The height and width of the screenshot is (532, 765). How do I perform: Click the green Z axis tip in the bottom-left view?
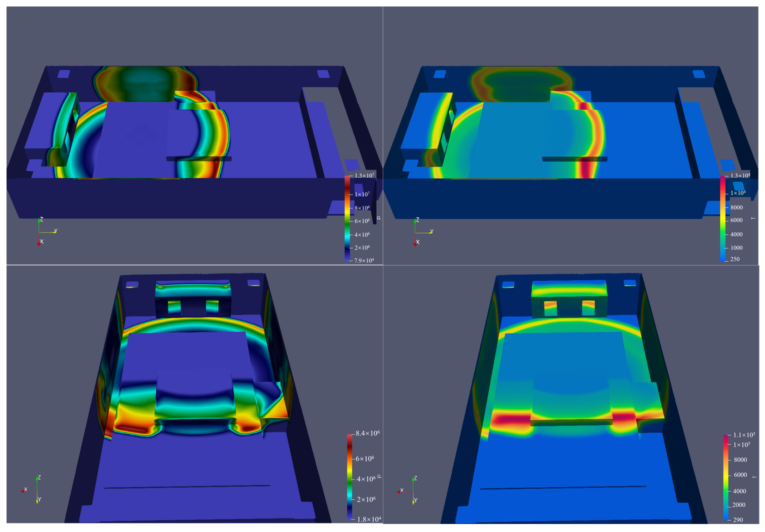tap(37, 478)
